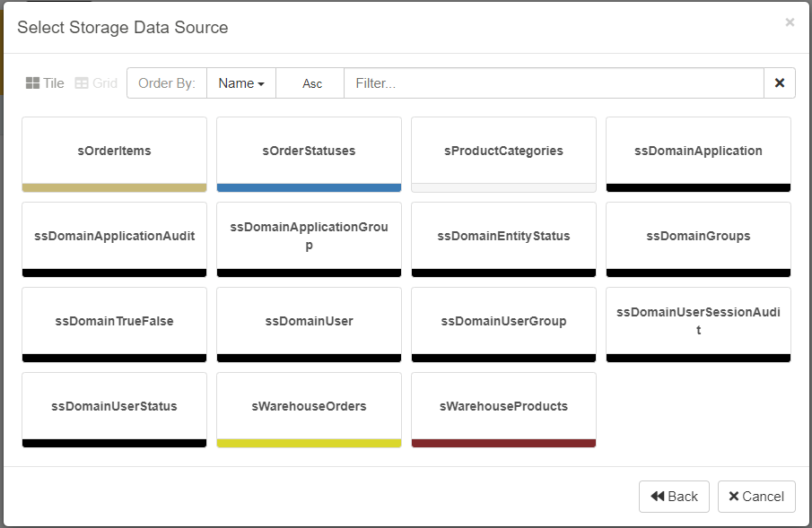Pick the sProductCategories tile
Viewport: 812px width, 528px height.
coord(503,151)
